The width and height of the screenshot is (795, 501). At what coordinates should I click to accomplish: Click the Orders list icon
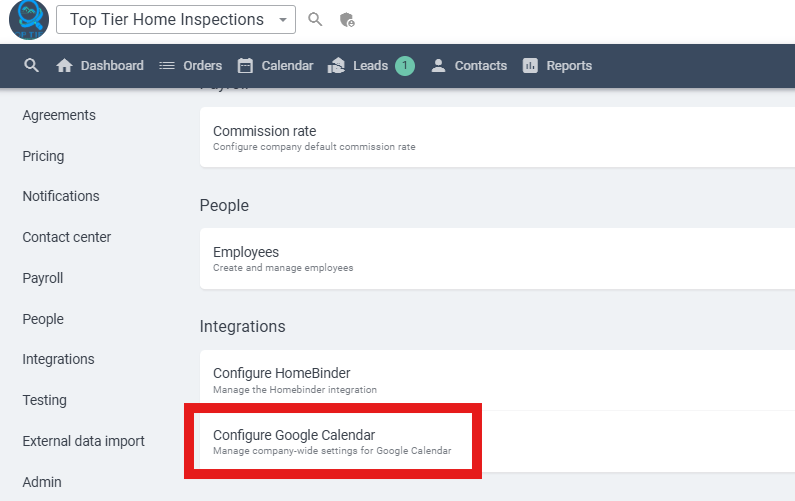[167, 65]
